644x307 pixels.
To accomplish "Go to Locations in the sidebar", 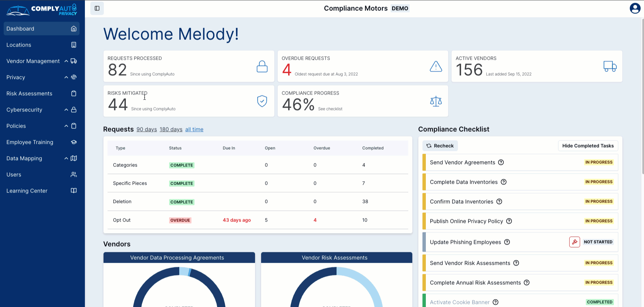I will coord(42,45).
